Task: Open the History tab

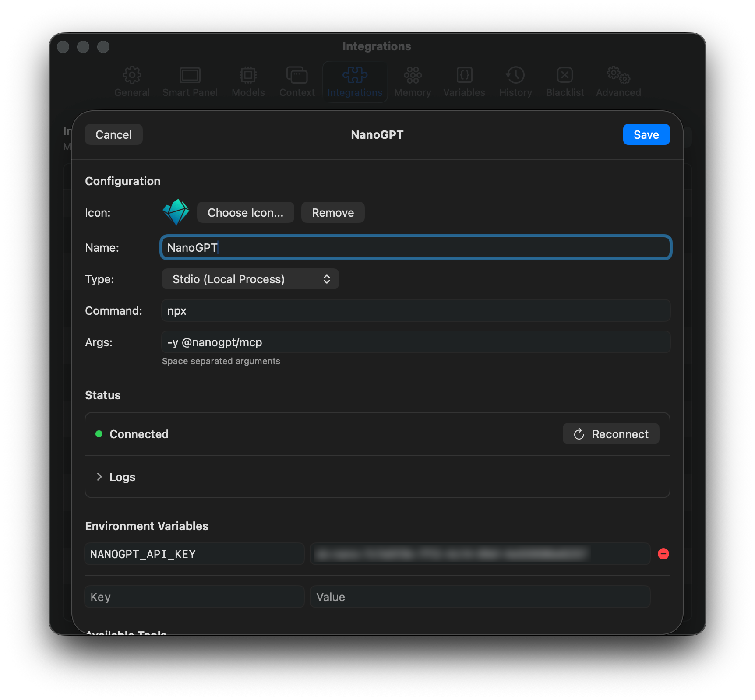Action: coord(515,82)
